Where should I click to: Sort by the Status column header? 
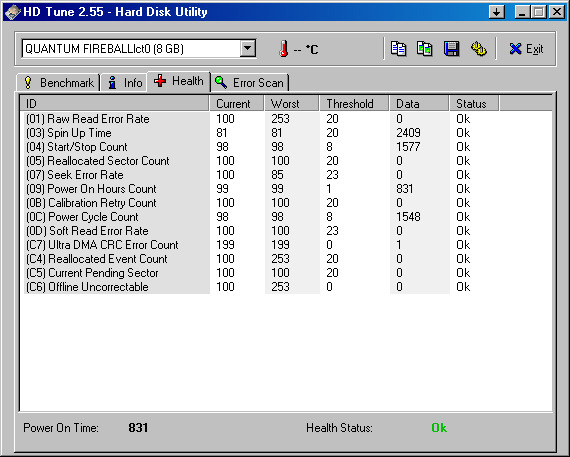click(x=475, y=104)
